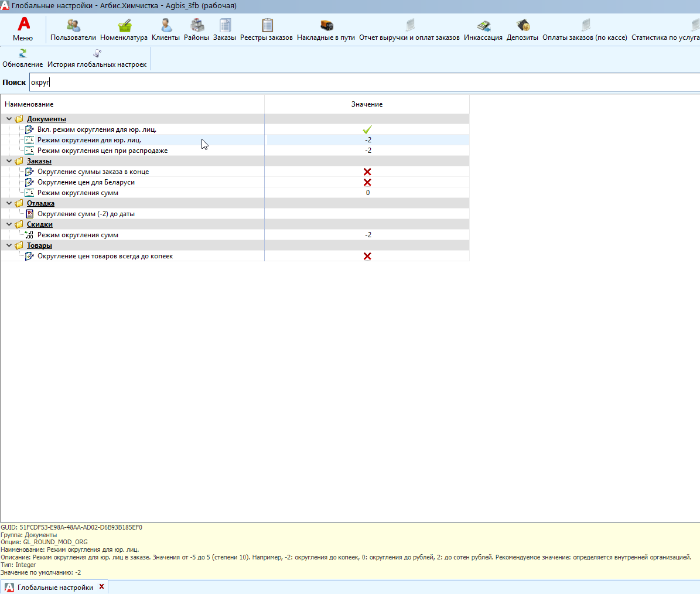The image size is (700, 594).
Task: Open История глобальных настроек
Action: (97, 59)
